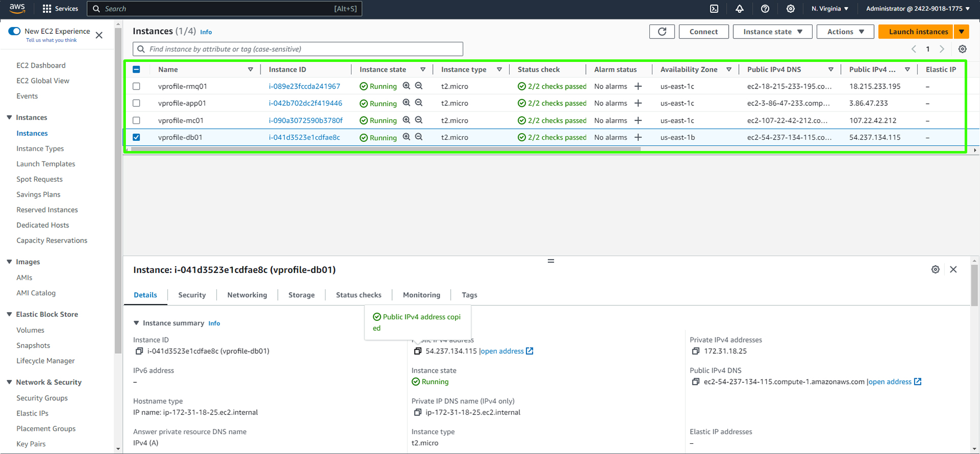Image resolution: width=980 pixels, height=454 pixels.
Task: Switch to the Networking tab
Action: coord(247,295)
